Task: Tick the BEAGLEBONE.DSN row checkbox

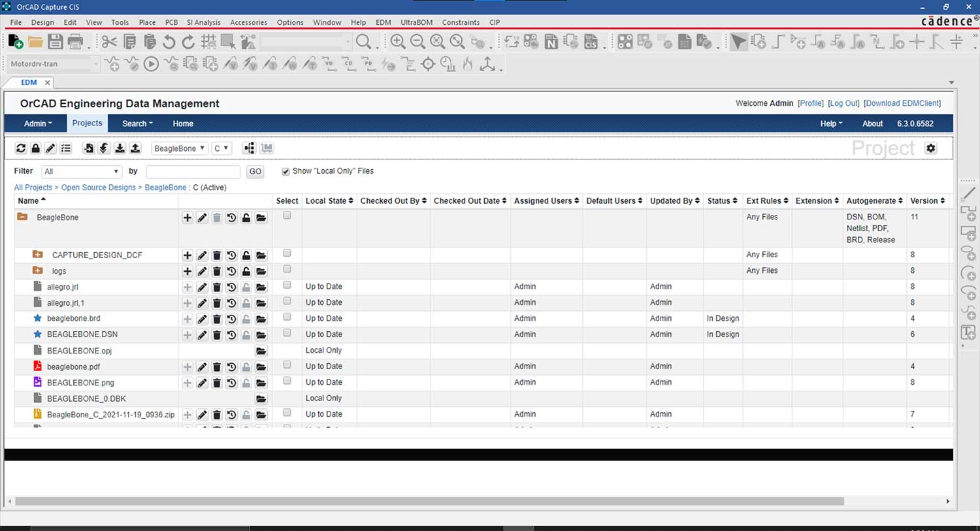Action: 287,333
